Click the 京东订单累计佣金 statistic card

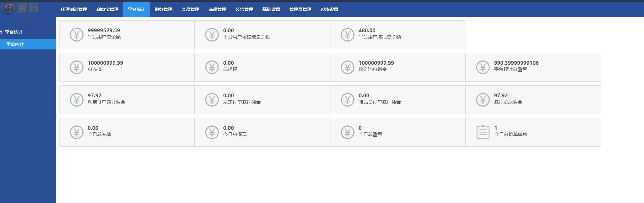click(x=262, y=100)
